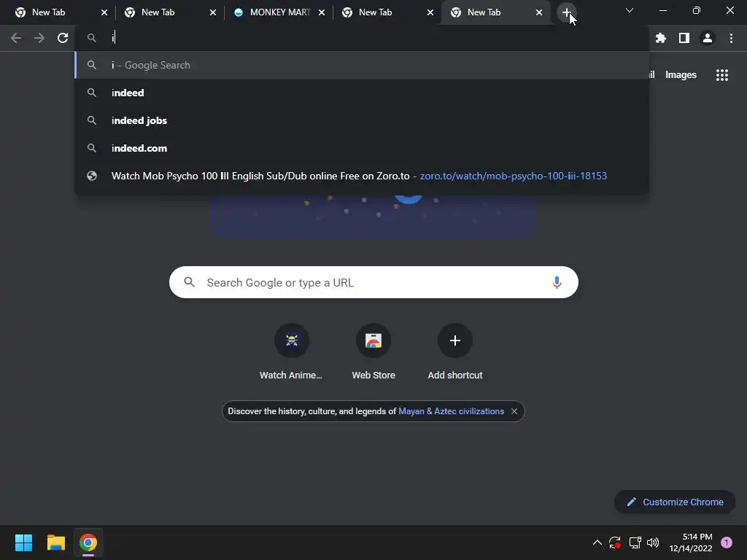Open the Chrome profile icon
This screenshot has height=560, width=747.
pyautogui.click(x=708, y=38)
